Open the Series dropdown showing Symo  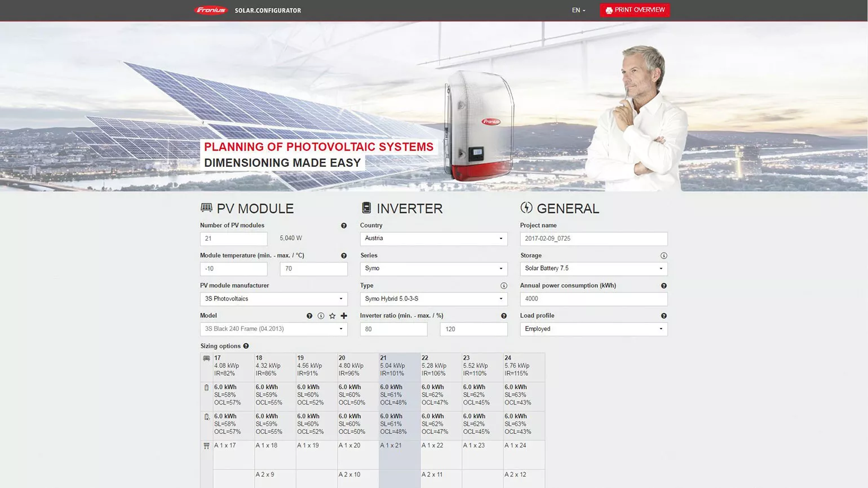(x=434, y=269)
